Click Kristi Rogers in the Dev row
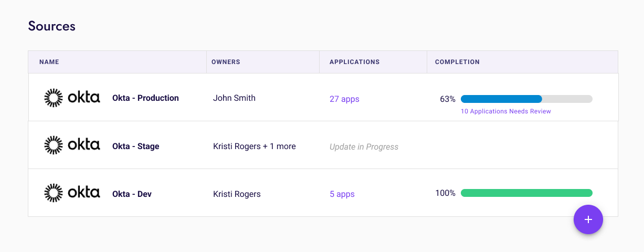The image size is (644, 252). (x=237, y=194)
